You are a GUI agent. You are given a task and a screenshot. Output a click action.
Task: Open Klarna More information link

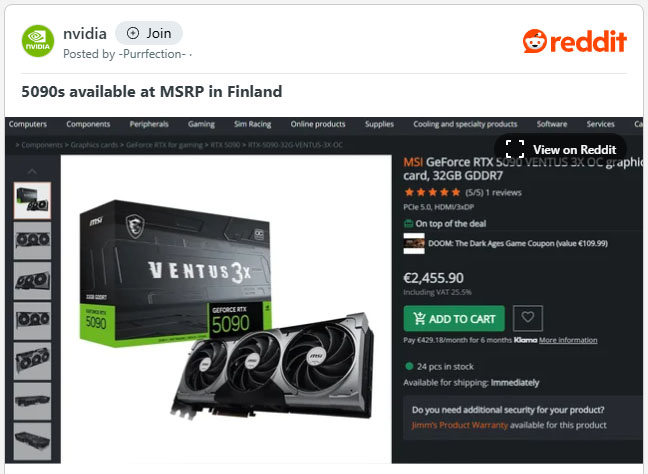pos(568,340)
